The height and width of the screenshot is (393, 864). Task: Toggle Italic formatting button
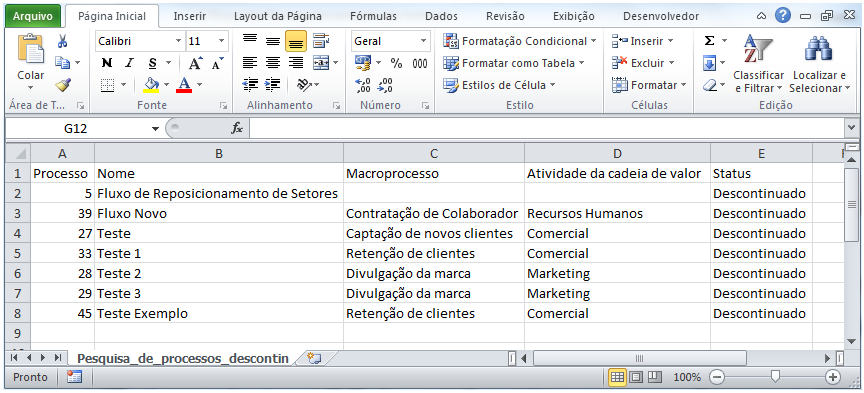pos(129,63)
